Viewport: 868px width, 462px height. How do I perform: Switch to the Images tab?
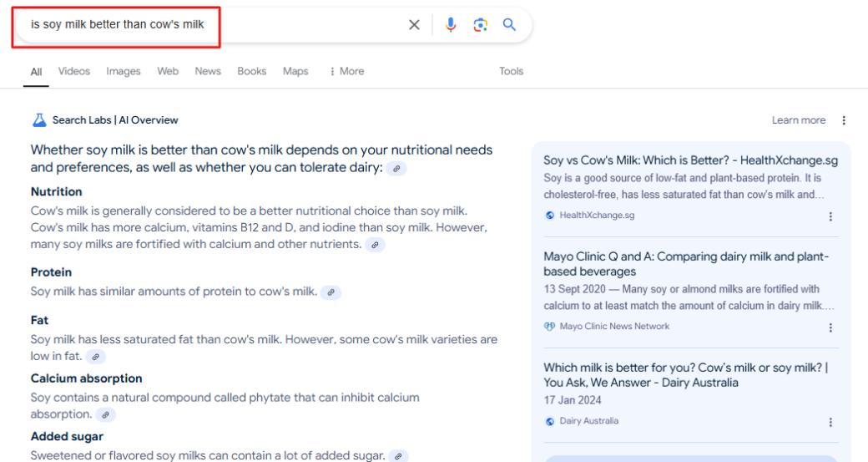[124, 71]
